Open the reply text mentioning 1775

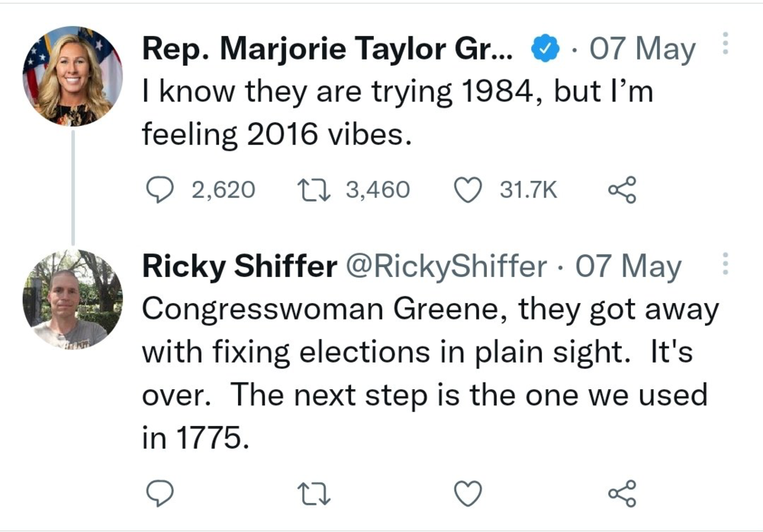point(427,374)
